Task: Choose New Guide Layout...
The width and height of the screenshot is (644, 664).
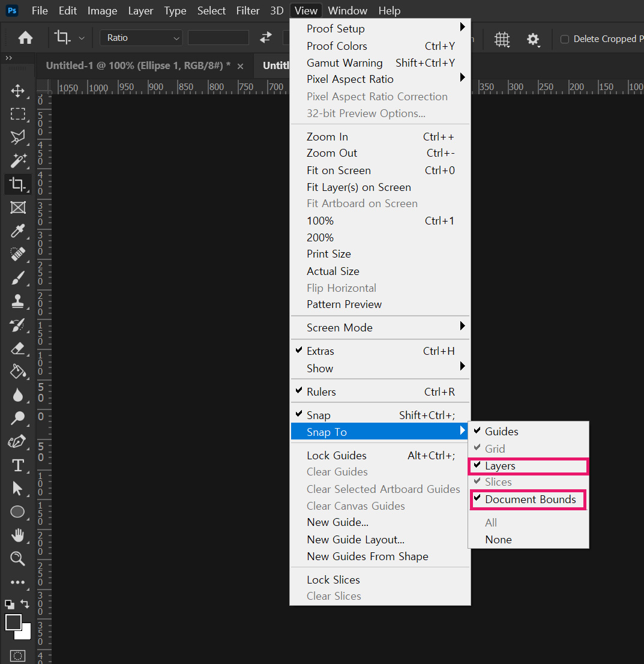Action: (x=381, y=540)
